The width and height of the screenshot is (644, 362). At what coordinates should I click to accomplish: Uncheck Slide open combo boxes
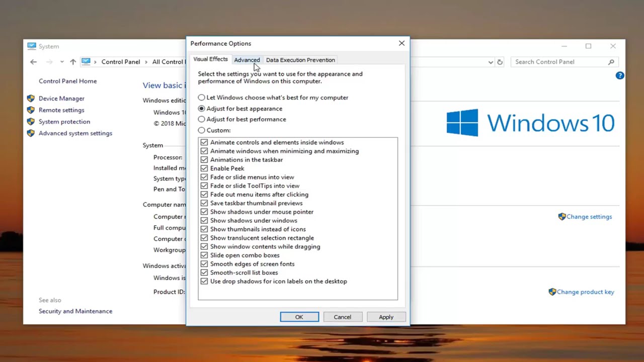(204, 255)
